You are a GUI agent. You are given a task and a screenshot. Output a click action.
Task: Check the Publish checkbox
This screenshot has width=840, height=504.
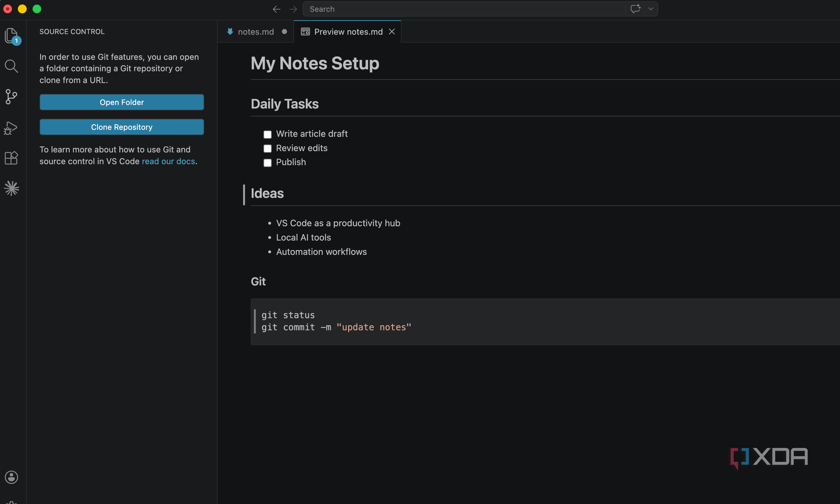pyautogui.click(x=267, y=162)
